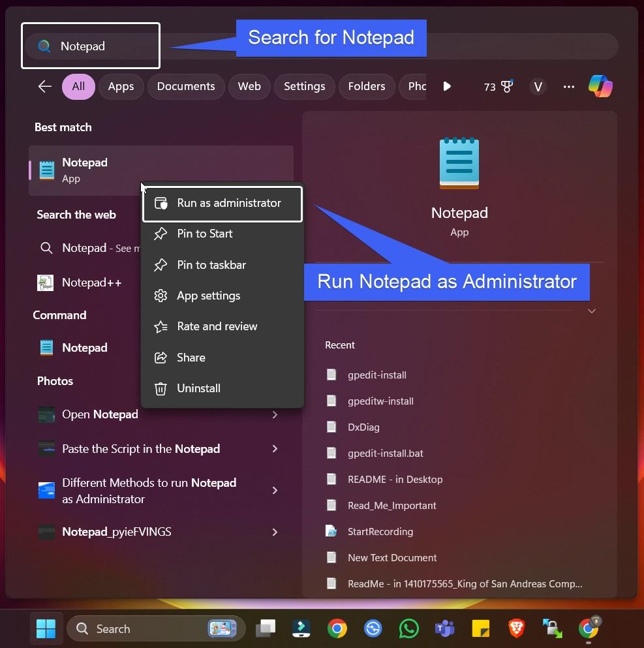This screenshot has height=648, width=644.
Task: Choose Rate and review in context menu
Action: point(222,326)
